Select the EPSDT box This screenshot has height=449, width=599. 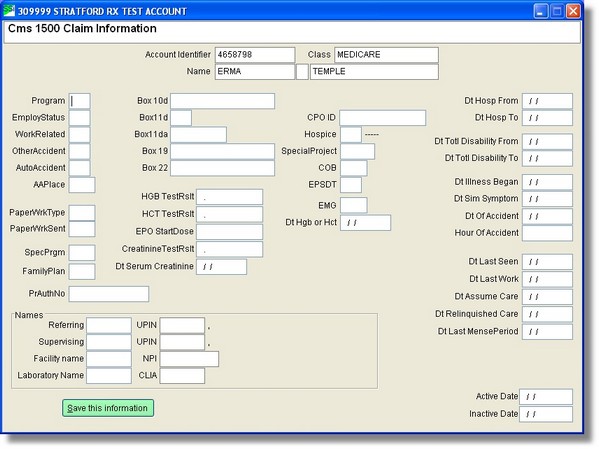click(x=351, y=185)
